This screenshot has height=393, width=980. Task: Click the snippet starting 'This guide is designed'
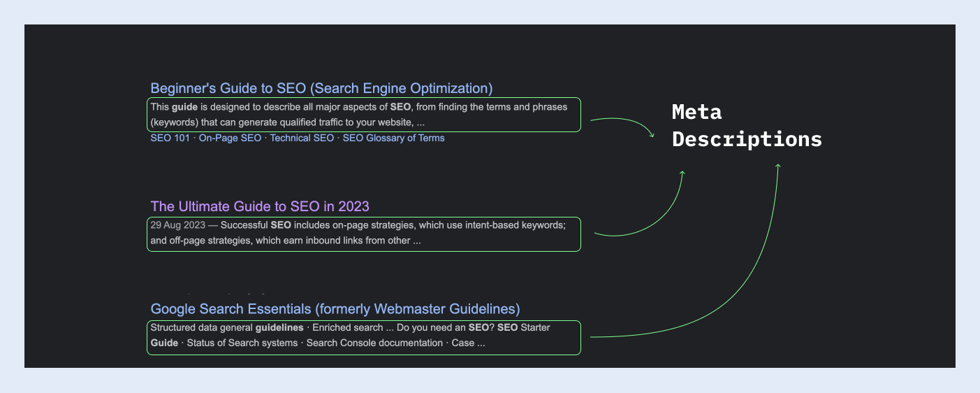(364, 115)
